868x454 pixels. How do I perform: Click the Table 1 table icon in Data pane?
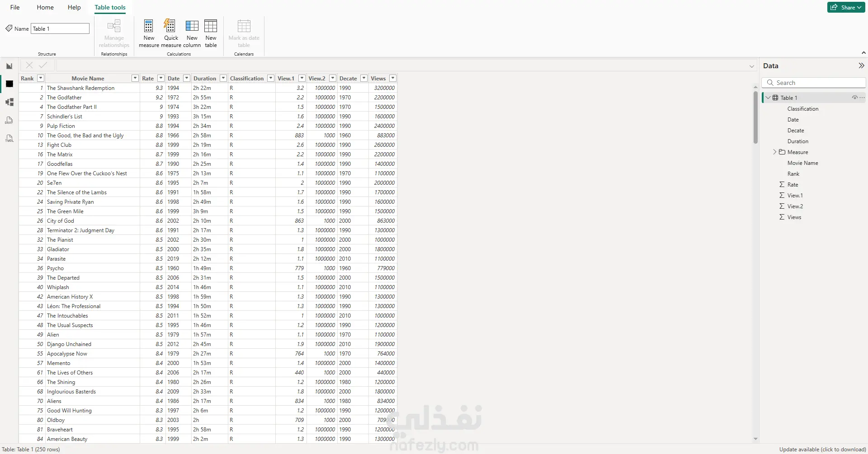tap(775, 98)
